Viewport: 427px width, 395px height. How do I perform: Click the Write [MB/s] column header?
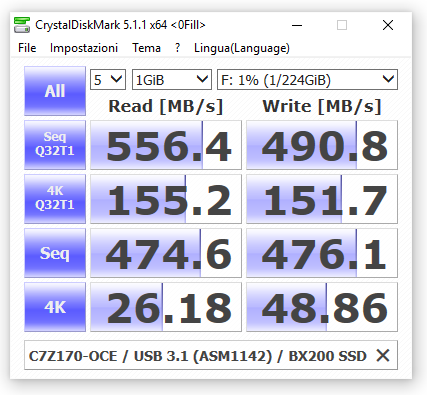click(322, 106)
